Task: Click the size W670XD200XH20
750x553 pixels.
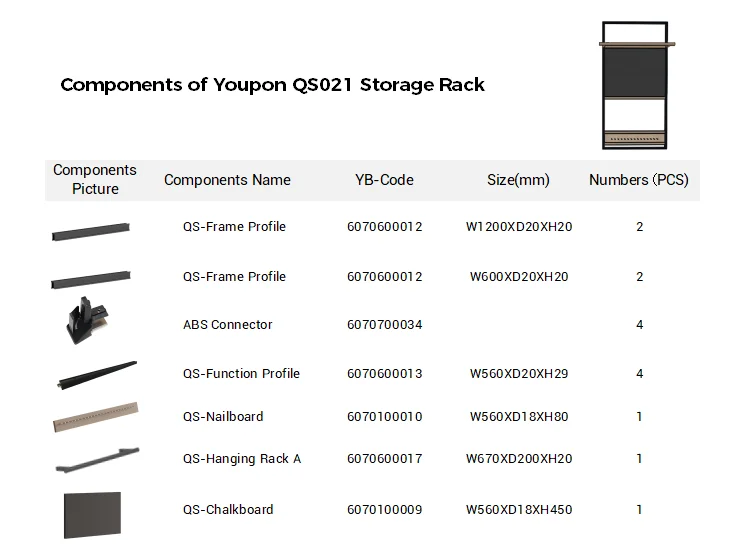Action: tap(519, 459)
